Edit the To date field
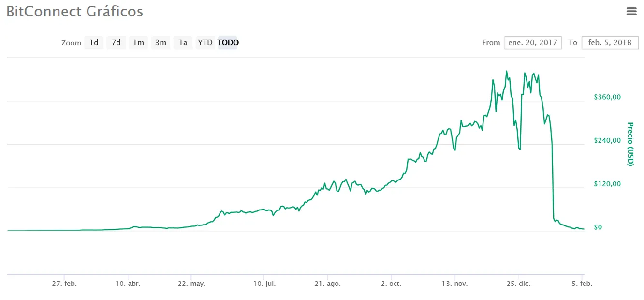The image size is (644, 300). click(610, 43)
